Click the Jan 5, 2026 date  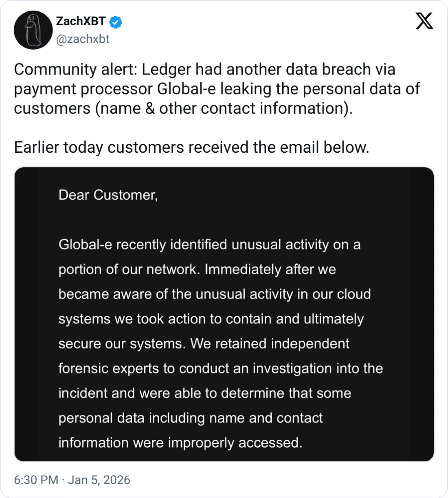pos(99,480)
